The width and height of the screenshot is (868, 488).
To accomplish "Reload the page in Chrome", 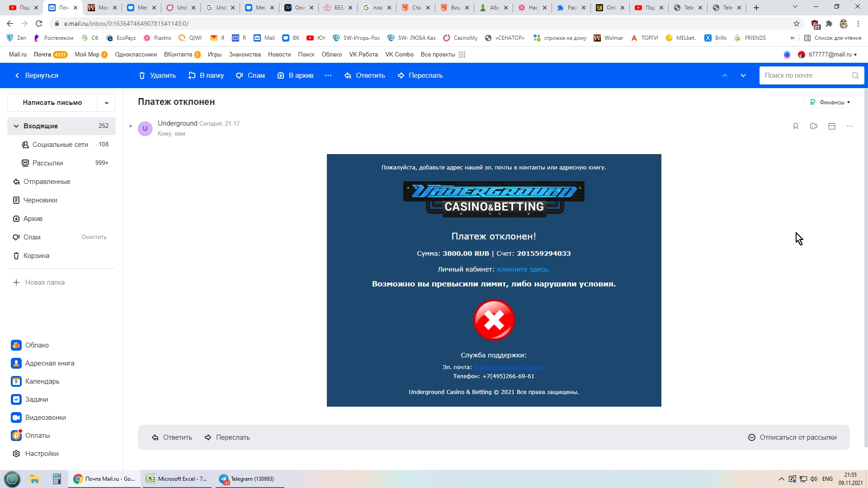I will (39, 23).
